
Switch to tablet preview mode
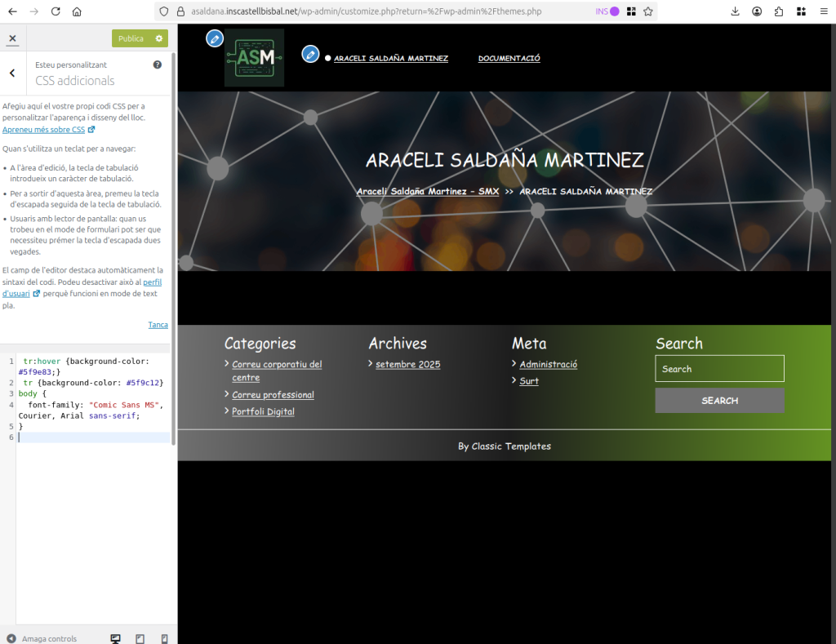(x=140, y=638)
